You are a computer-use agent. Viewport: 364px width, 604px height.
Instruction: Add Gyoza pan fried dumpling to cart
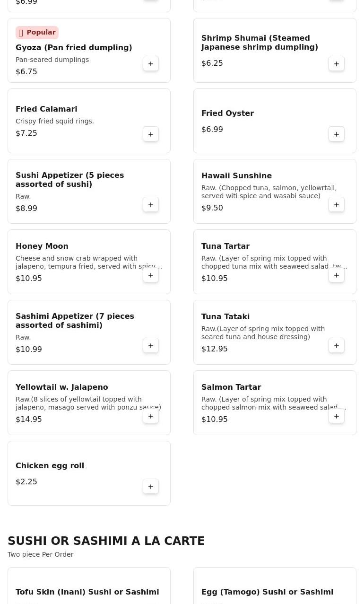(x=151, y=64)
